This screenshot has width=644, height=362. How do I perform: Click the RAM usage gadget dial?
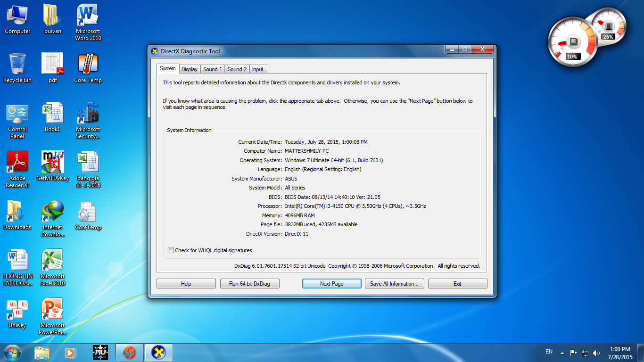(x=610, y=26)
